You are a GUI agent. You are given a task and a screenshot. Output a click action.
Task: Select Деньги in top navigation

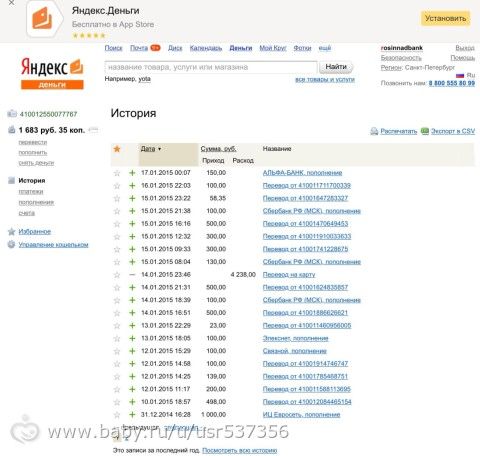[x=241, y=48]
